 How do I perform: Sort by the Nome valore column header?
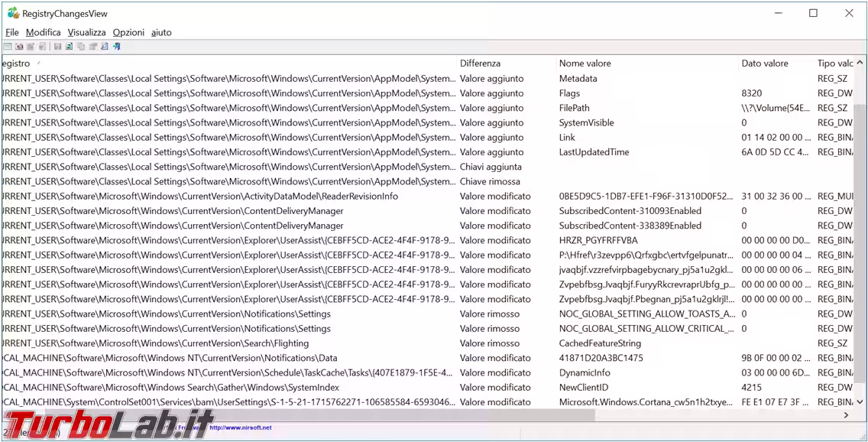(585, 63)
